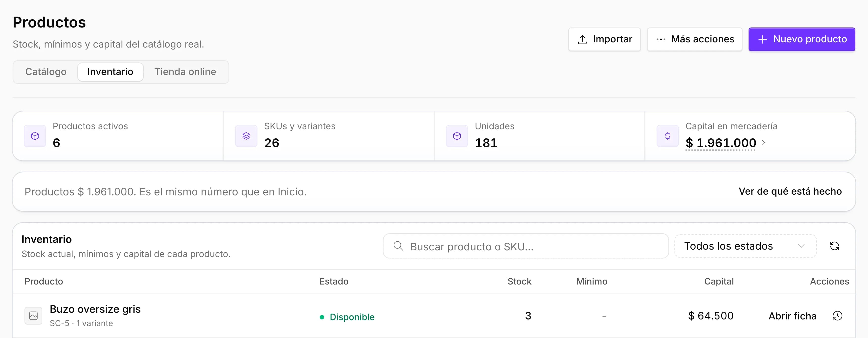
Task: Click the ellipsis icon in Más acciones
Action: (x=661, y=39)
